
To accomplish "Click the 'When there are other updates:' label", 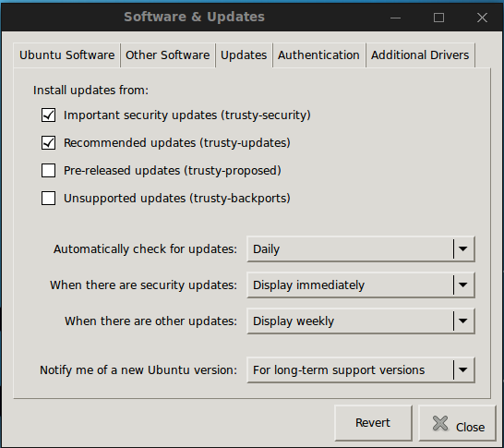I will click(150, 321).
